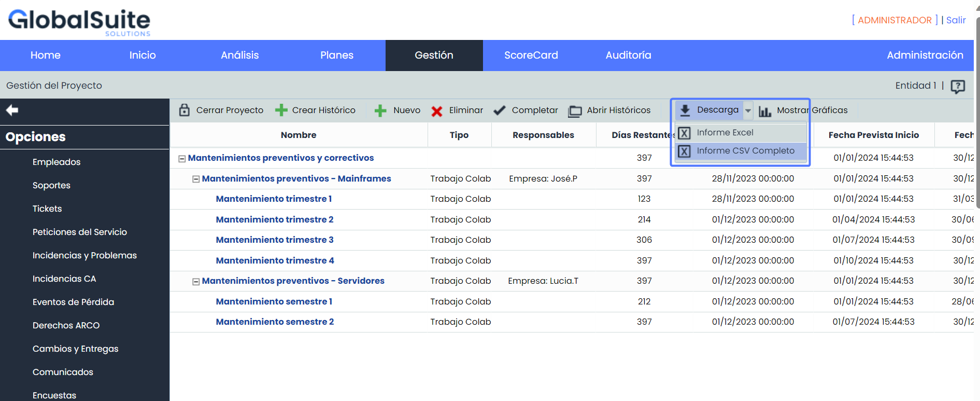Click the Nuevo green plus icon
The image size is (980, 401).
[380, 110]
